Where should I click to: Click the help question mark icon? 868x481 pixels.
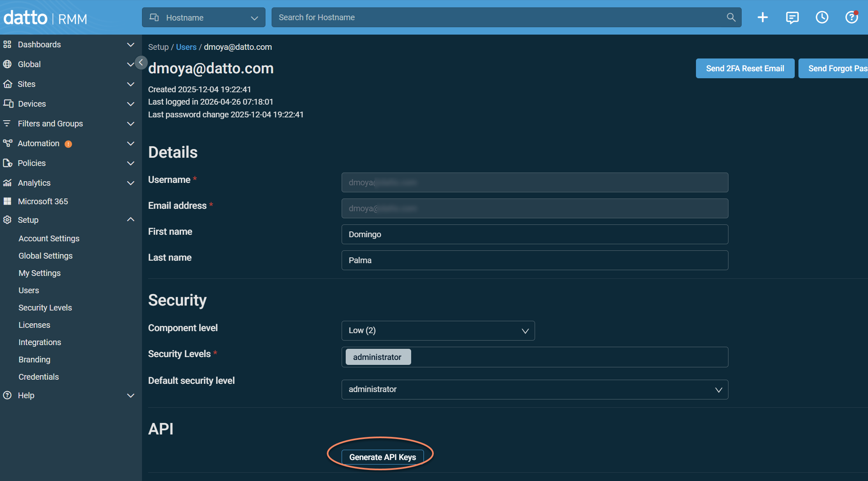[x=851, y=17]
